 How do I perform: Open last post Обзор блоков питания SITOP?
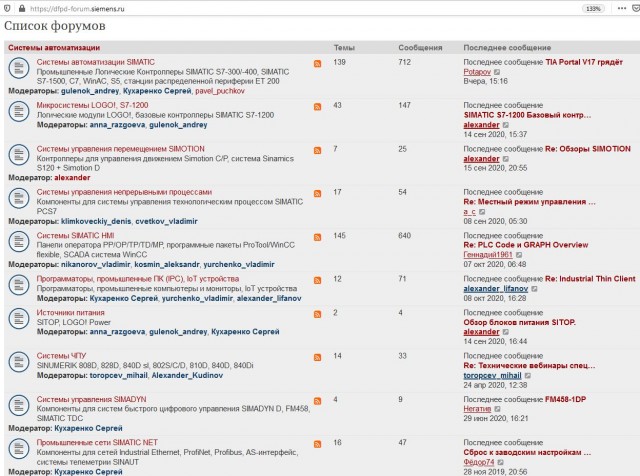(520, 323)
